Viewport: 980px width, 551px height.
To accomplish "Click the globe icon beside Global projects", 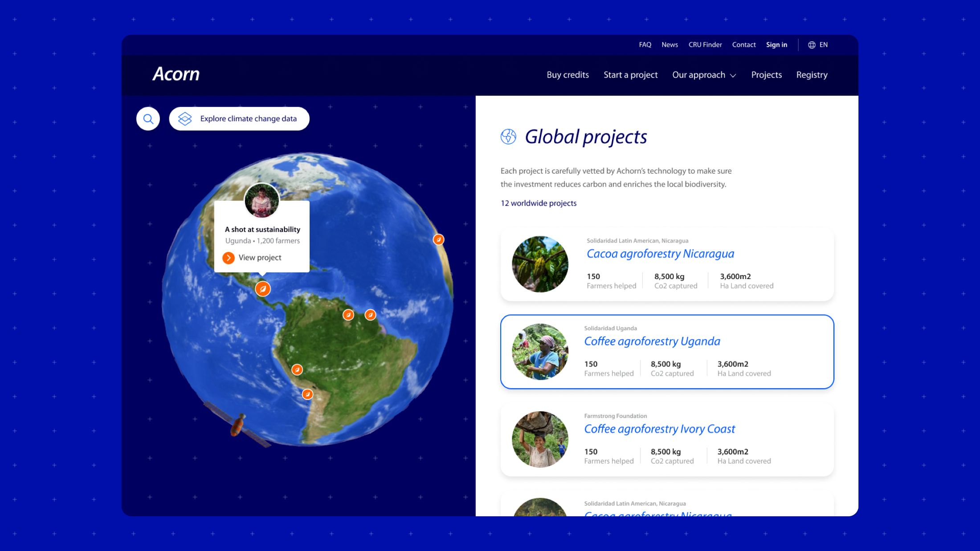I will click(x=508, y=137).
